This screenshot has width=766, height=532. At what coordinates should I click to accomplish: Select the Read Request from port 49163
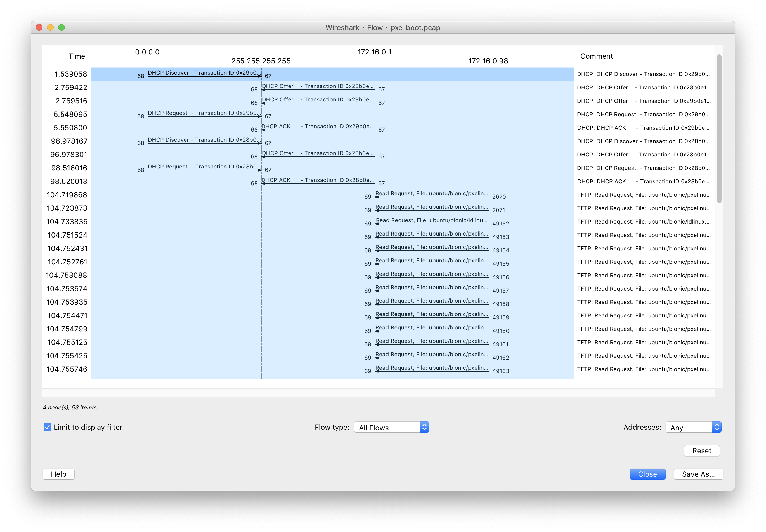432,369
